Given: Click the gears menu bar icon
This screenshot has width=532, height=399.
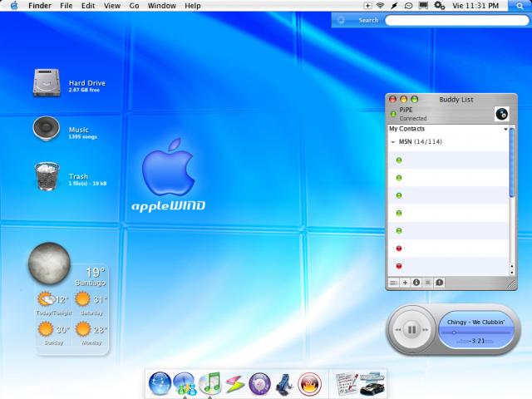Looking at the screenshot, I should click(440, 6).
